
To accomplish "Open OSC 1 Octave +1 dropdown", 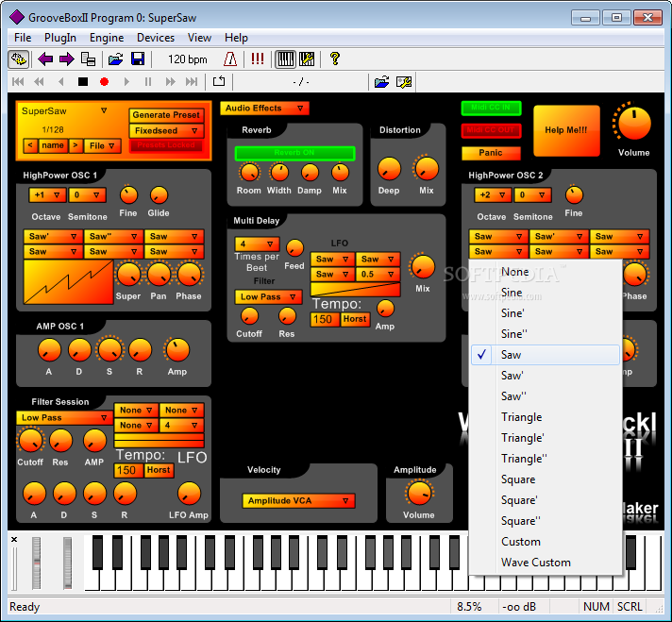I will point(47,195).
